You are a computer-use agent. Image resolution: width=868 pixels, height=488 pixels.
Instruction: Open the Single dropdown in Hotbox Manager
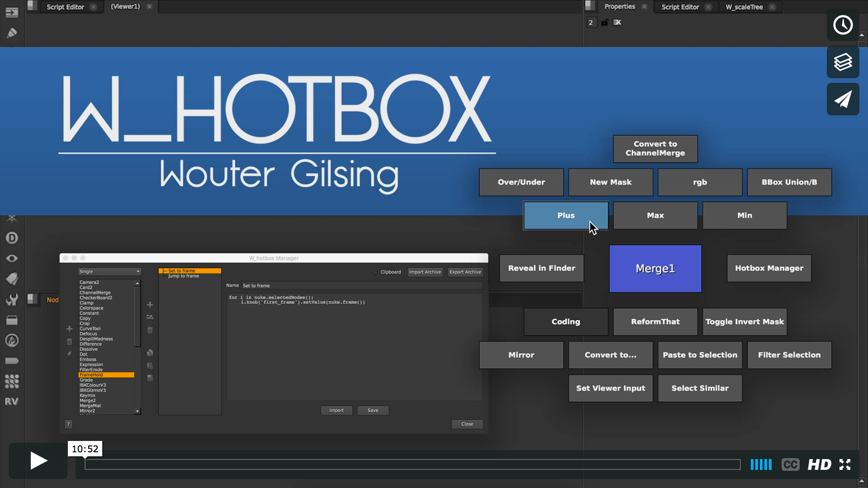(109, 272)
